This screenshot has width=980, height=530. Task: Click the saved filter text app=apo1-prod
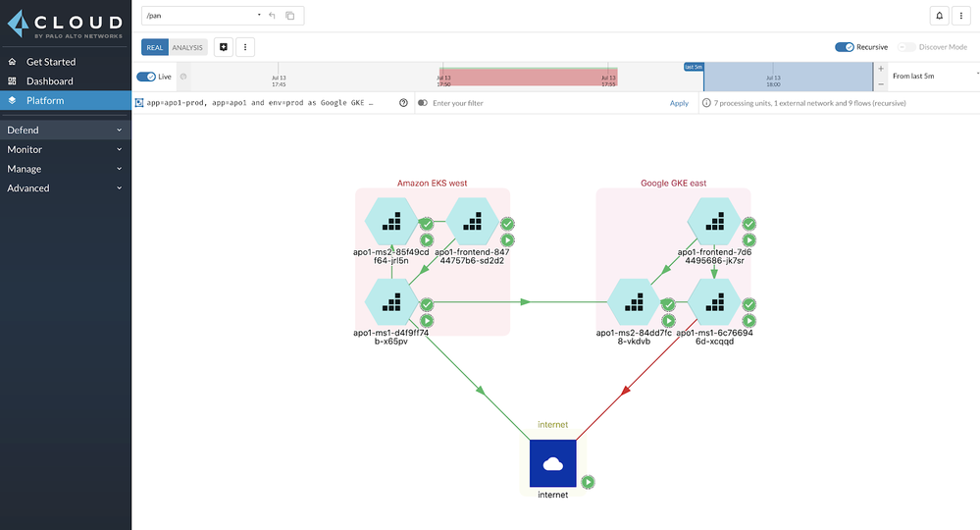260,103
